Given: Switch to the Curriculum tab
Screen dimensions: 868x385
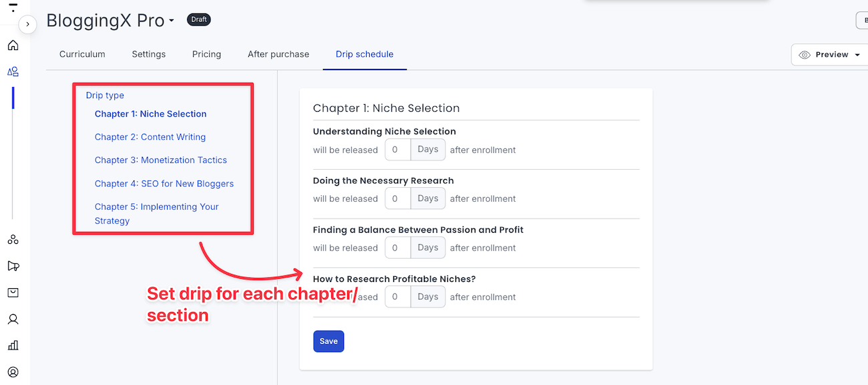Looking at the screenshot, I should (82, 54).
